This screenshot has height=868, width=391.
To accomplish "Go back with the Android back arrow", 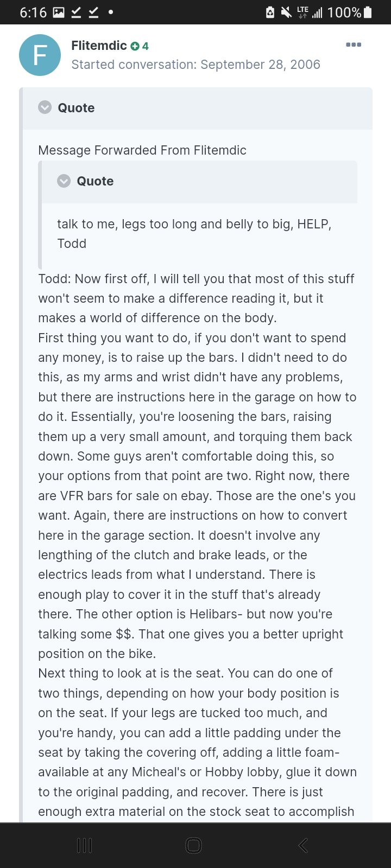I will click(303, 845).
